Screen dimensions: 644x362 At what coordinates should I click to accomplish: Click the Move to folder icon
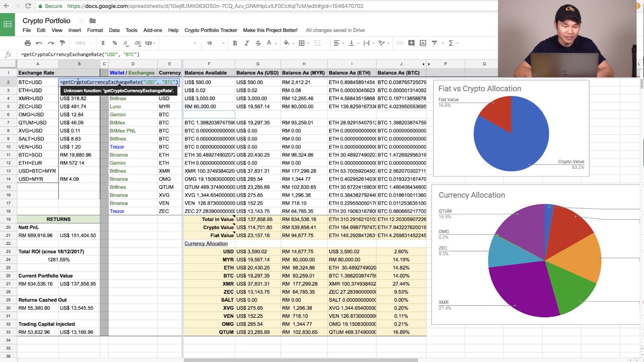tap(93, 21)
